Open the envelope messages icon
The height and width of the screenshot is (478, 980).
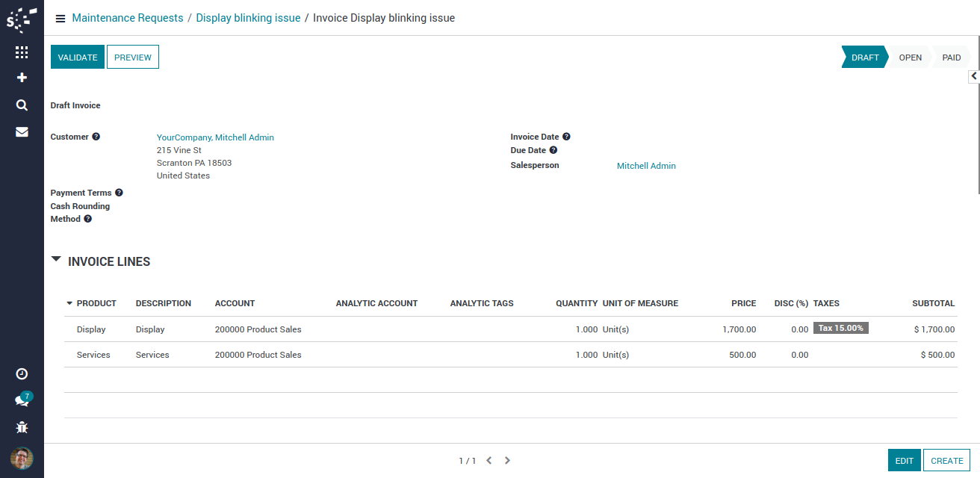click(22, 132)
